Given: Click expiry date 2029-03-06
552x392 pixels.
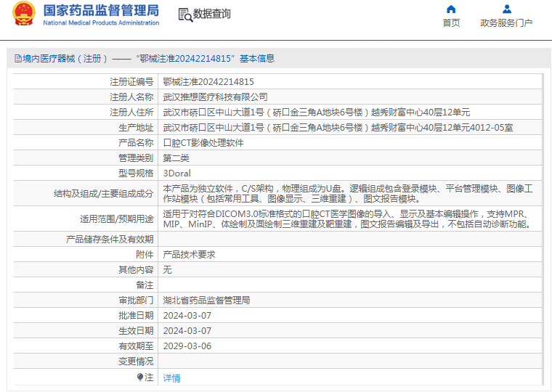Looking at the screenshot, I should 187,346.
